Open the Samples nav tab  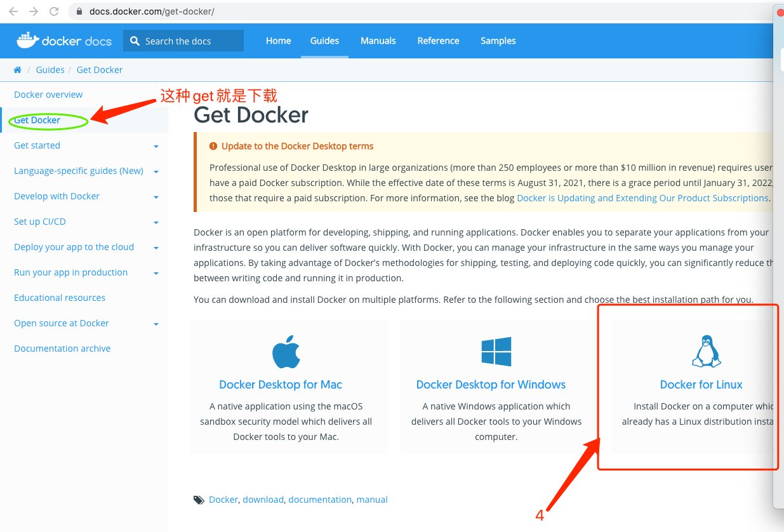pos(498,41)
